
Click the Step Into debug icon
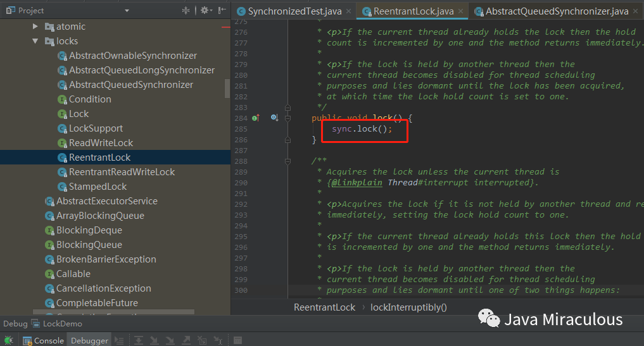(154, 340)
